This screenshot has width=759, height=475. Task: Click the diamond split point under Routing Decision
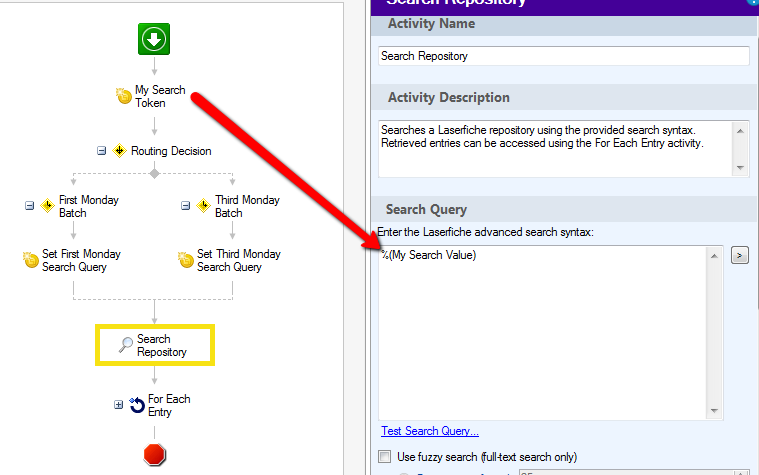(154, 173)
